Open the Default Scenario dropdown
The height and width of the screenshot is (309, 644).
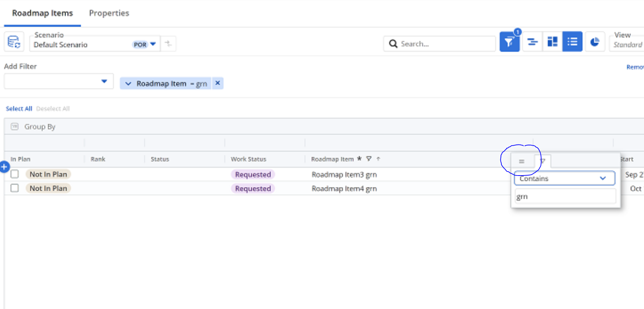point(153,44)
